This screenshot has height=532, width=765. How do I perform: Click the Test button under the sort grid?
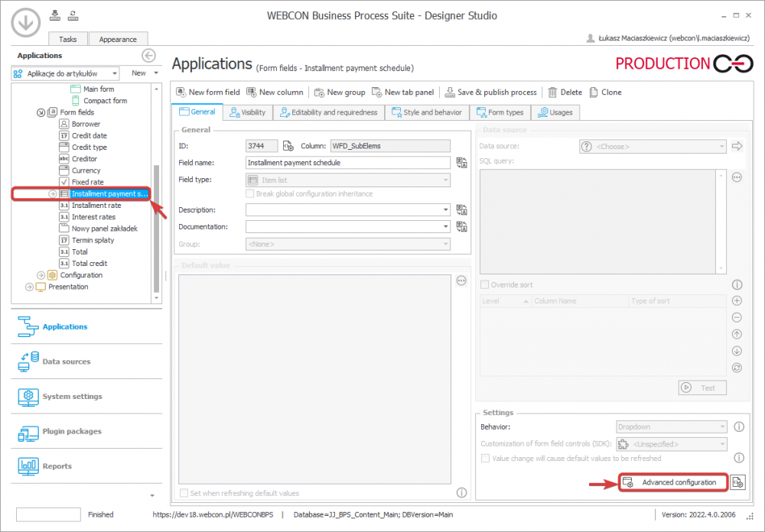click(x=702, y=388)
